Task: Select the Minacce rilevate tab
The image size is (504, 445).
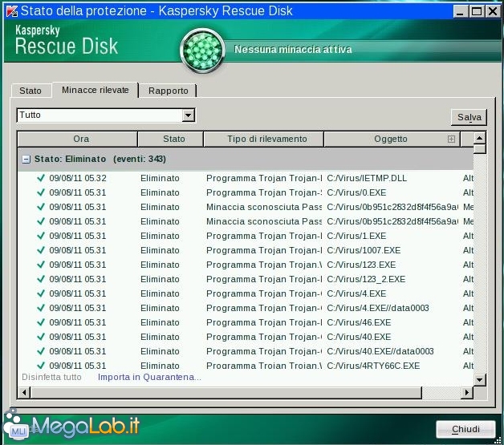Action: [x=96, y=90]
